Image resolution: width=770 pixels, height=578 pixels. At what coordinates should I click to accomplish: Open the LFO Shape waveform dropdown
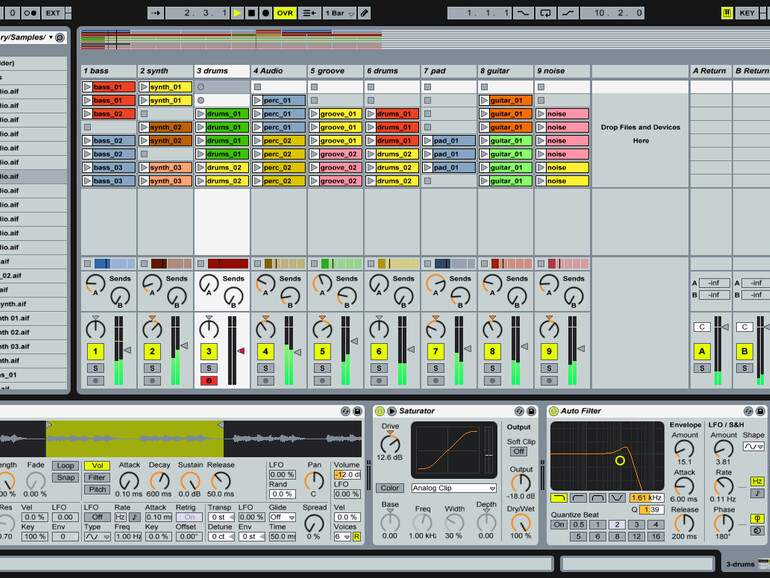pos(753,447)
